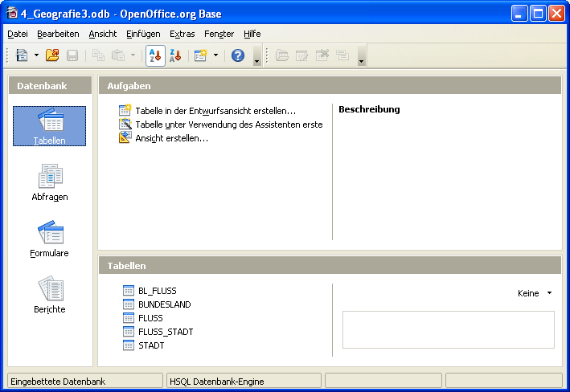Click Tabelle in der Entwurfsansicht erstellen
The image size is (570, 392).
[x=215, y=111]
